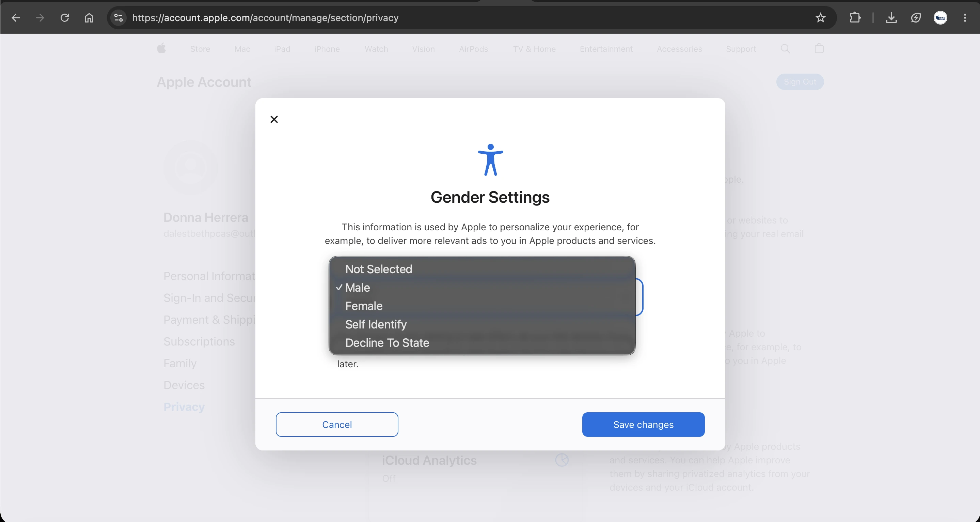The height and width of the screenshot is (522, 980).
Task: Bookmark this page with the star
Action: point(821,17)
